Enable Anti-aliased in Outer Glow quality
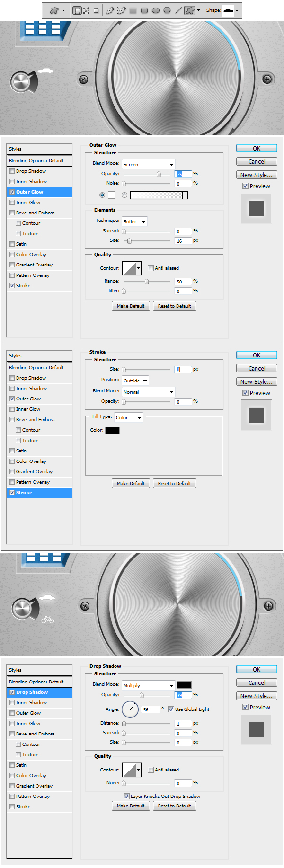This screenshot has width=284, height=868. [151, 268]
